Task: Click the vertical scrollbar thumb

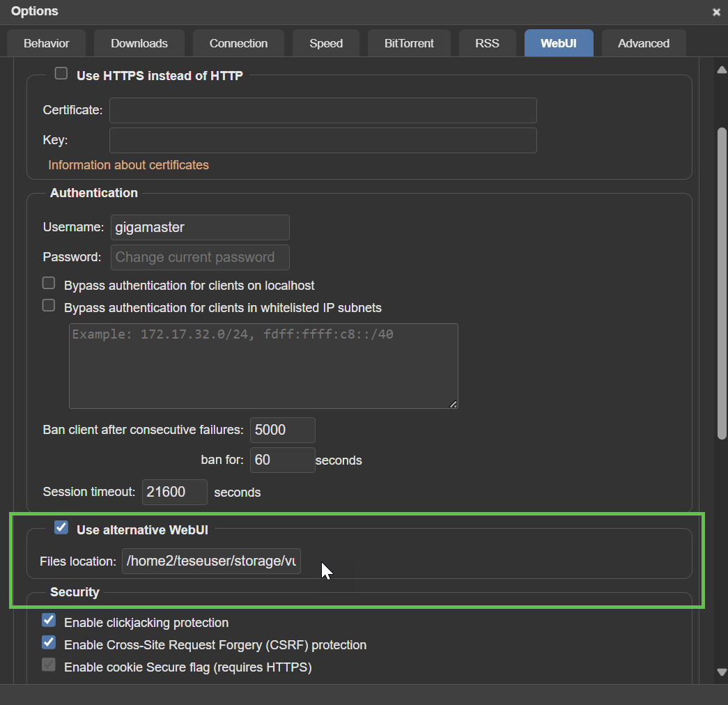Action: click(722, 284)
